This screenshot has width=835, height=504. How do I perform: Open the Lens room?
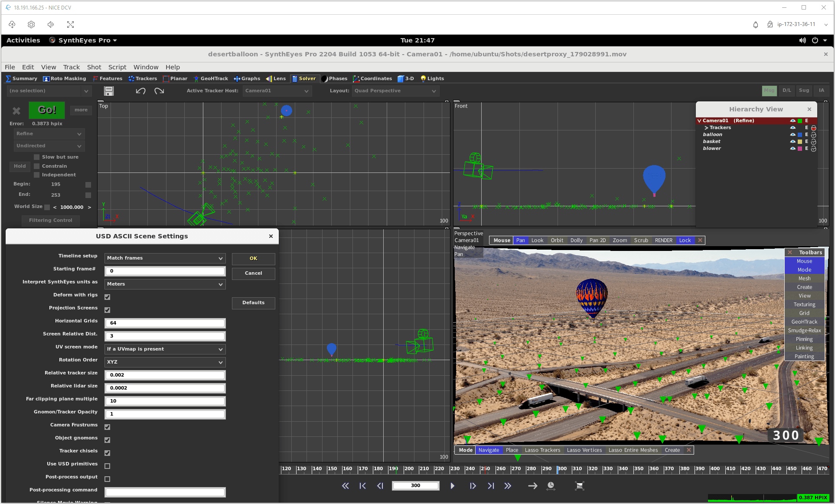[x=276, y=78]
